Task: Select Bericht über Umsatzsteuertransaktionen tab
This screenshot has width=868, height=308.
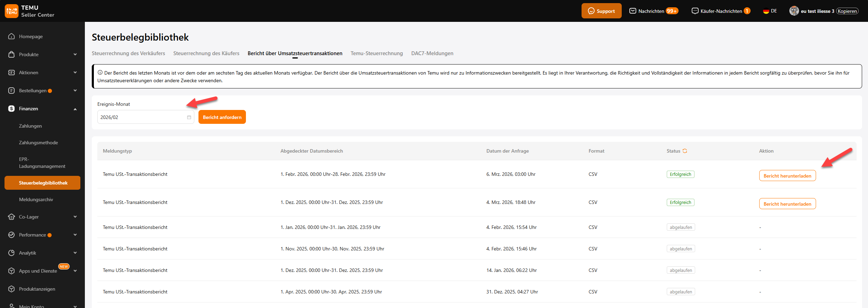Action: [x=295, y=53]
